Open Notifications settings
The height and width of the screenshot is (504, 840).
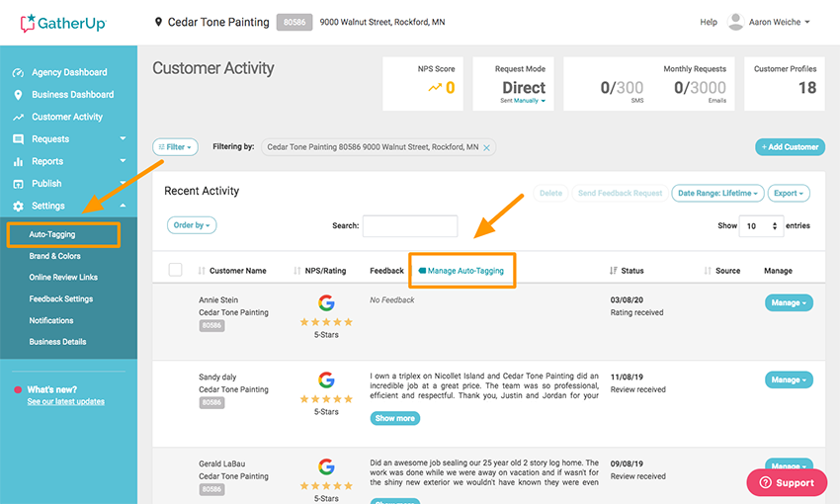pos(51,320)
